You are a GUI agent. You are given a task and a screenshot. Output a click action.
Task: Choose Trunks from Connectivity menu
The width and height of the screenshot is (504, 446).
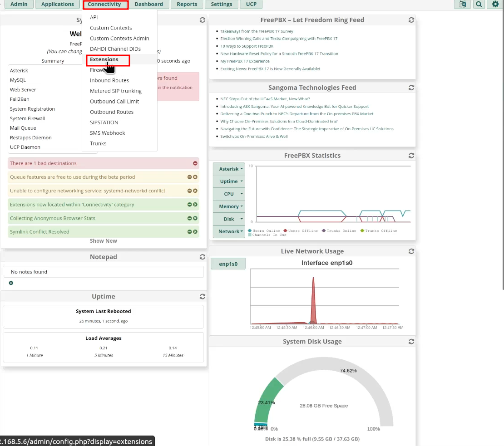point(98,143)
